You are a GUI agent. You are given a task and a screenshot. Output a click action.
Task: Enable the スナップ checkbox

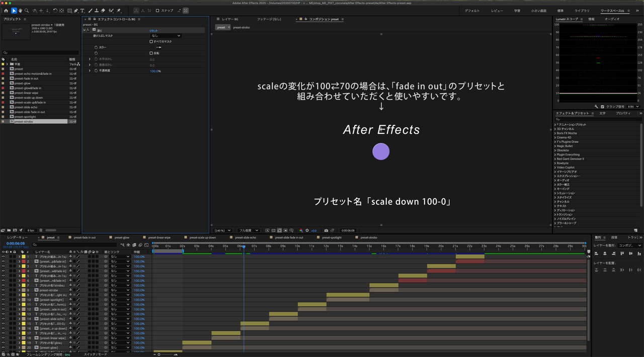[157, 11]
